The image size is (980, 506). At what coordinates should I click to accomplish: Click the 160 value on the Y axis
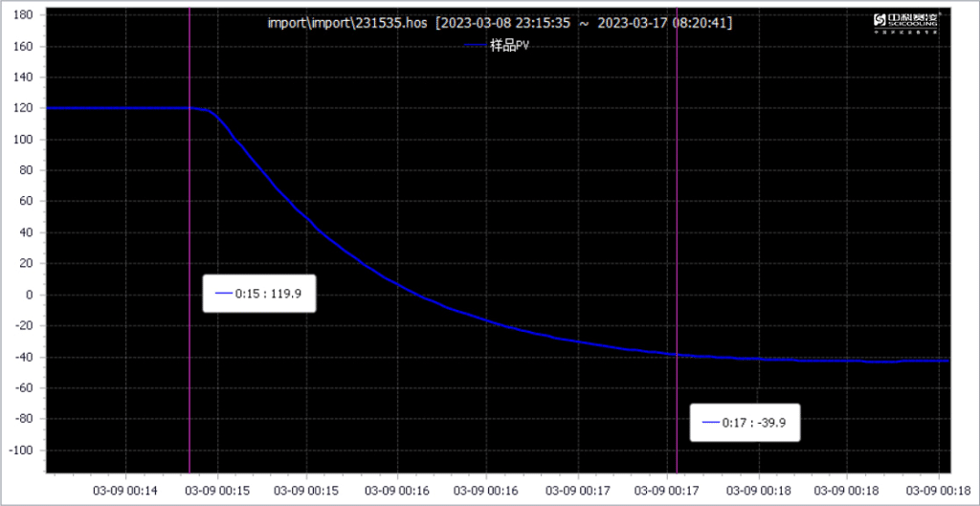coord(23,46)
